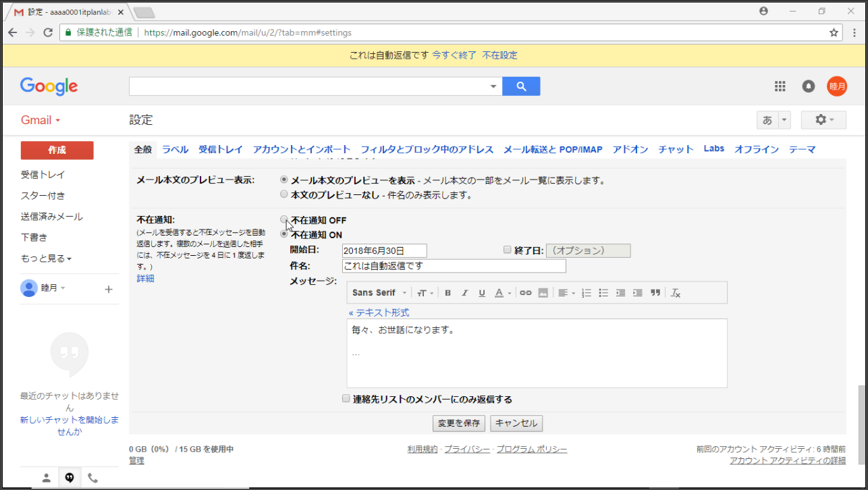
Task: Add a new chat contact with plus icon
Action: coord(109,290)
